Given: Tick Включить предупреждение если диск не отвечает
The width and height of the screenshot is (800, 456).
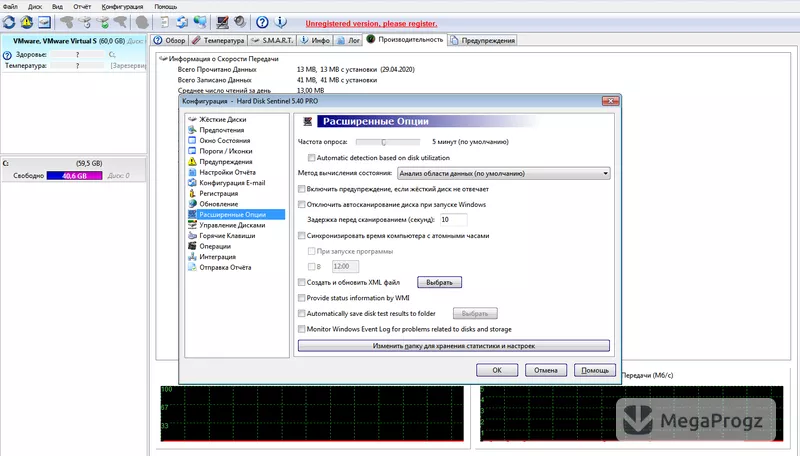Looking at the screenshot, I should tap(302, 189).
